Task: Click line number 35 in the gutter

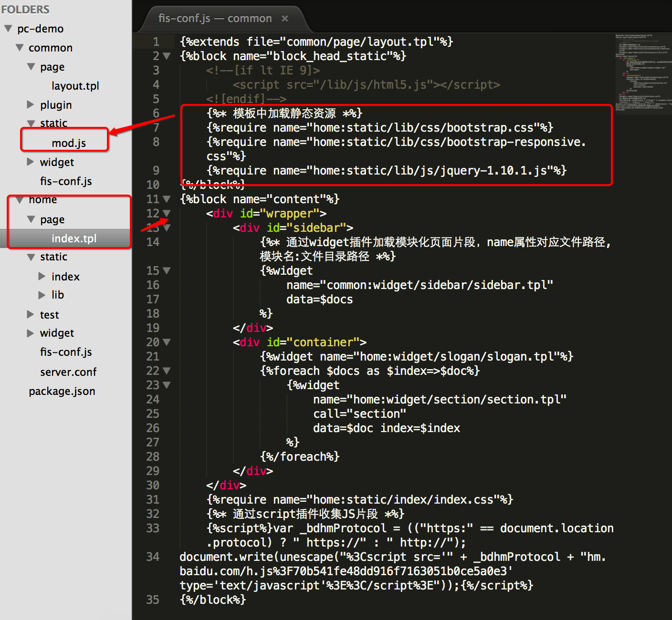Action: pos(153,600)
